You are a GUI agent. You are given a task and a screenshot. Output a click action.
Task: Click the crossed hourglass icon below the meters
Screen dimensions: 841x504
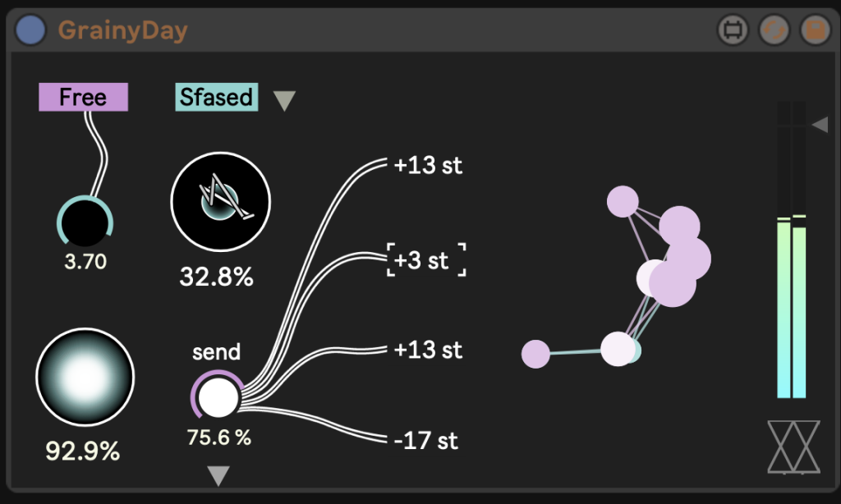tap(793, 447)
